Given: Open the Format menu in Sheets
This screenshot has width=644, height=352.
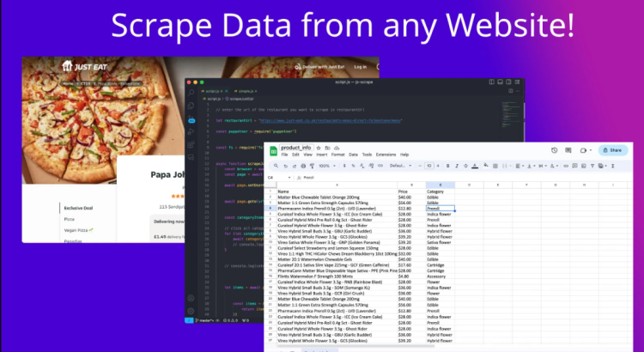Looking at the screenshot, I should click(x=338, y=155).
